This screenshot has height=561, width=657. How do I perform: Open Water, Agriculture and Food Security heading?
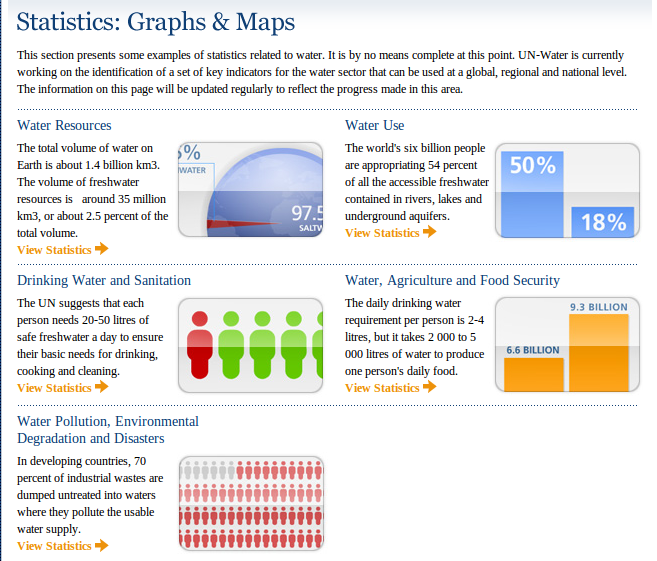pyautogui.click(x=452, y=280)
